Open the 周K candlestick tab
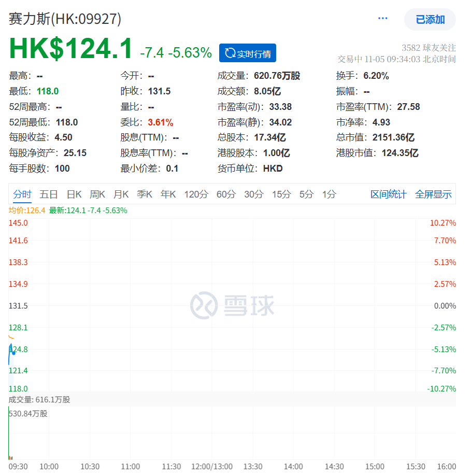The image size is (471, 476). click(x=97, y=194)
